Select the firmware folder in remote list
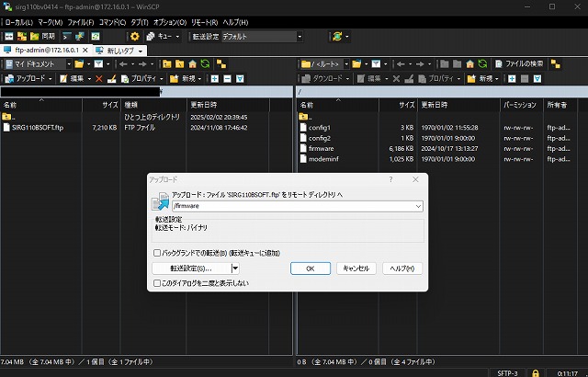This screenshot has height=377, width=588. click(x=321, y=148)
